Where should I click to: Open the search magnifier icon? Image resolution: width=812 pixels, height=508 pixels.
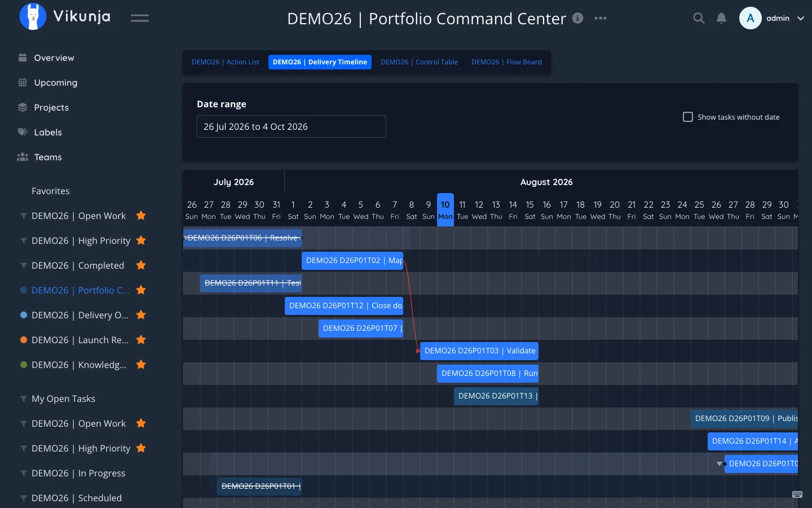[x=699, y=18]
